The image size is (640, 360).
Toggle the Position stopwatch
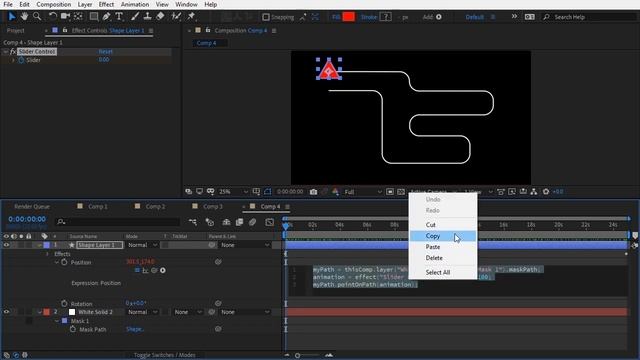[64, 262]
